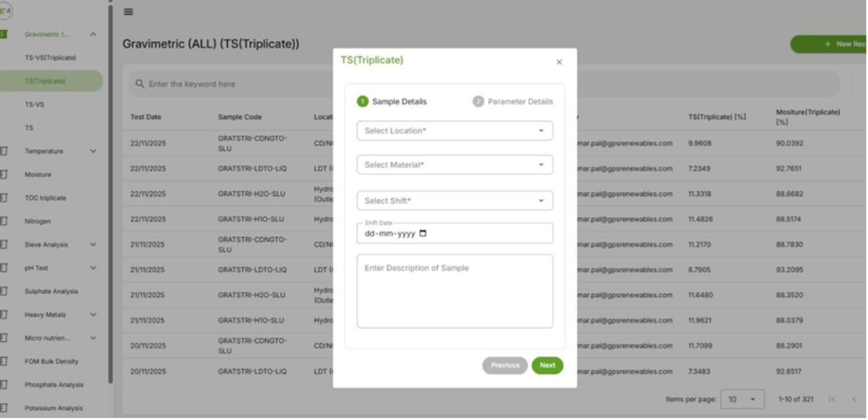Open the Select Shift dropdown

[454, 201]
